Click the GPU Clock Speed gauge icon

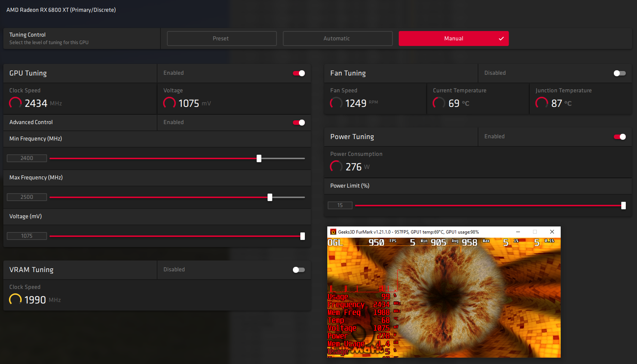point(15,103)
